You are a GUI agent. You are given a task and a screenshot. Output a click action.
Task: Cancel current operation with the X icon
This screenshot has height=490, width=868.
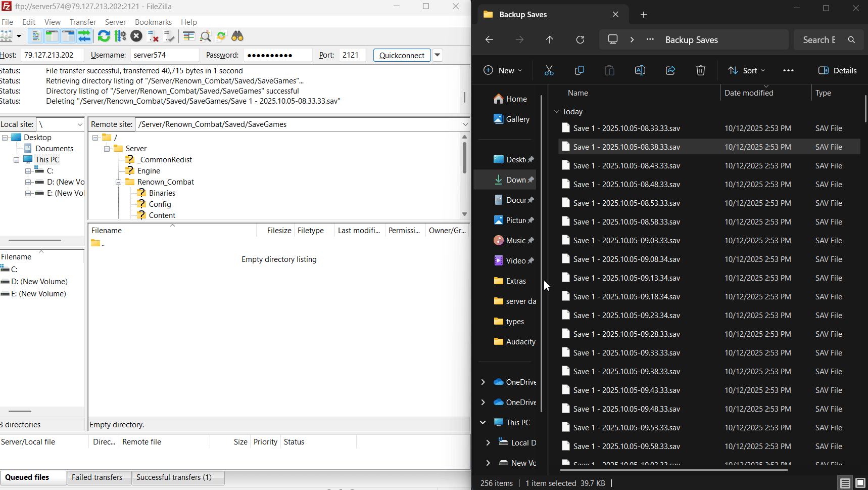point(136,36)
